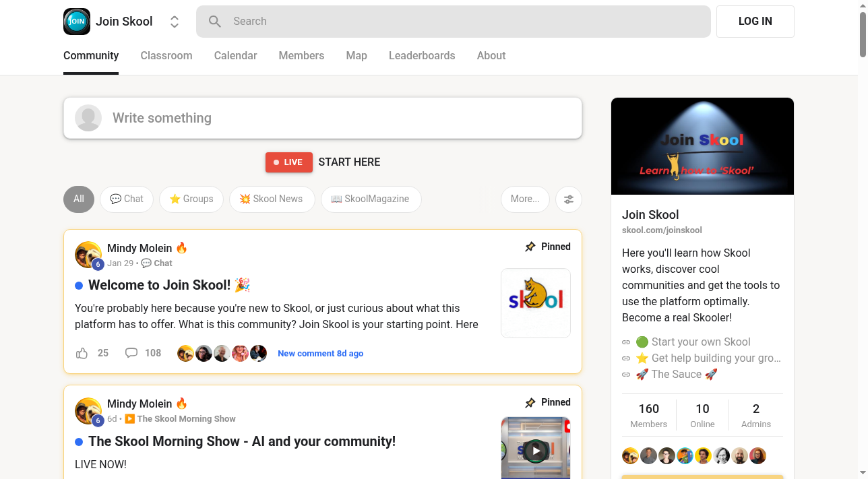Like the Welcome to Join Skool post
This screenshot has height=479, width=868.
pyautogui.click(x=82, y=353)
